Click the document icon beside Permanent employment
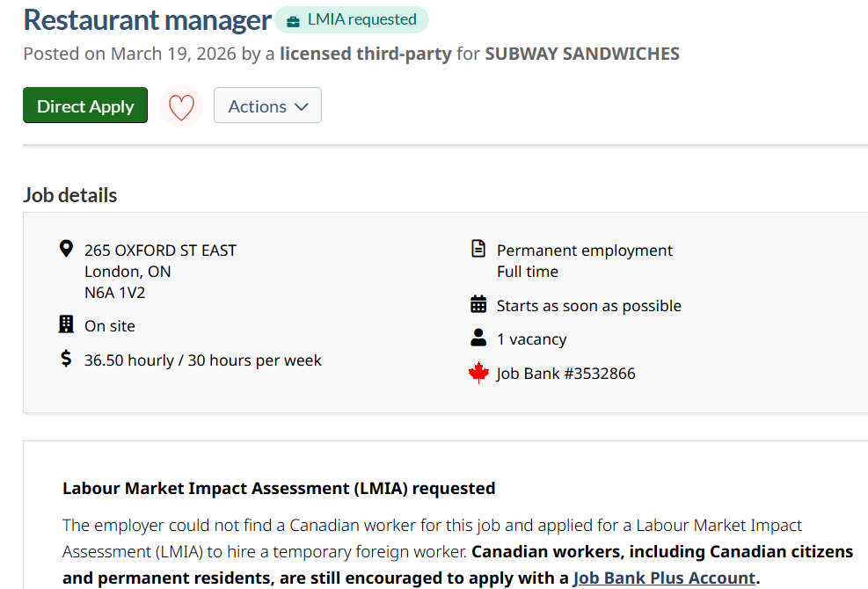868x589 pixels. [478, 250]
